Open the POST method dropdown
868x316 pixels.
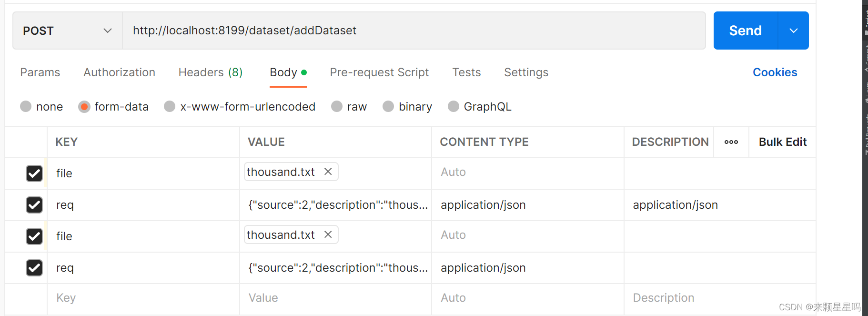point(67,31)
